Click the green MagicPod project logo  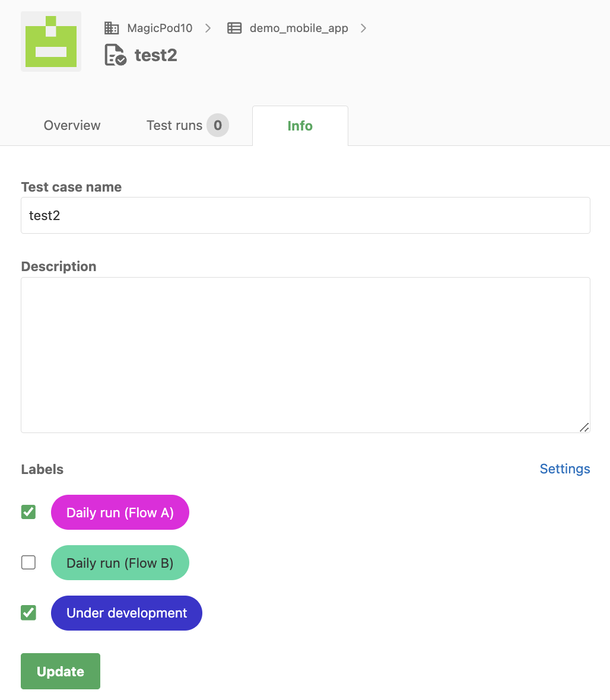coord(51,42)
